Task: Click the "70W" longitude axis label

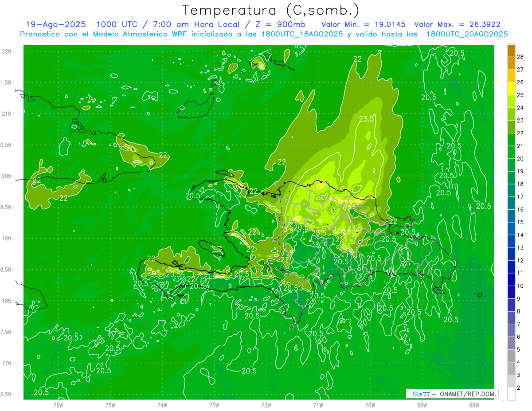Action: 370,405
